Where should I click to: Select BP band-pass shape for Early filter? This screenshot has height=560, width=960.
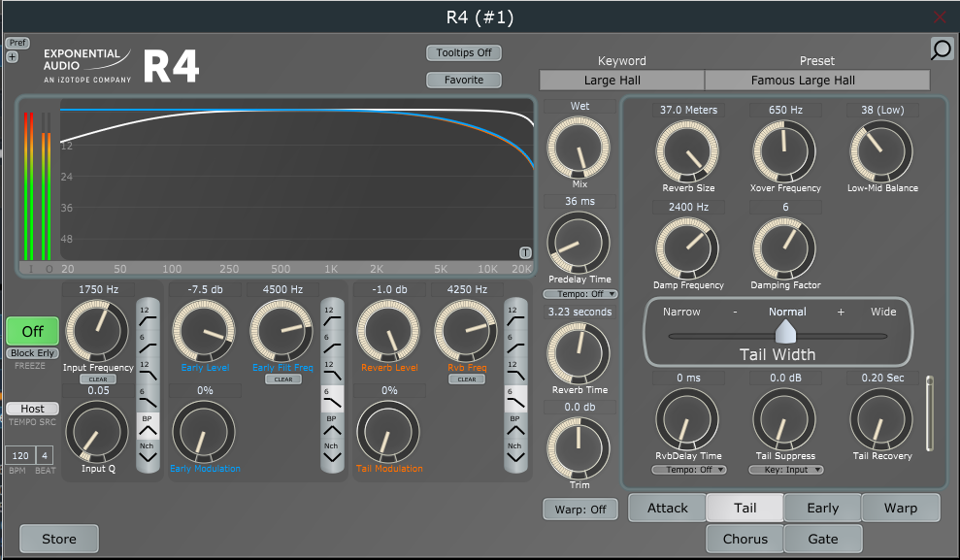332,425
